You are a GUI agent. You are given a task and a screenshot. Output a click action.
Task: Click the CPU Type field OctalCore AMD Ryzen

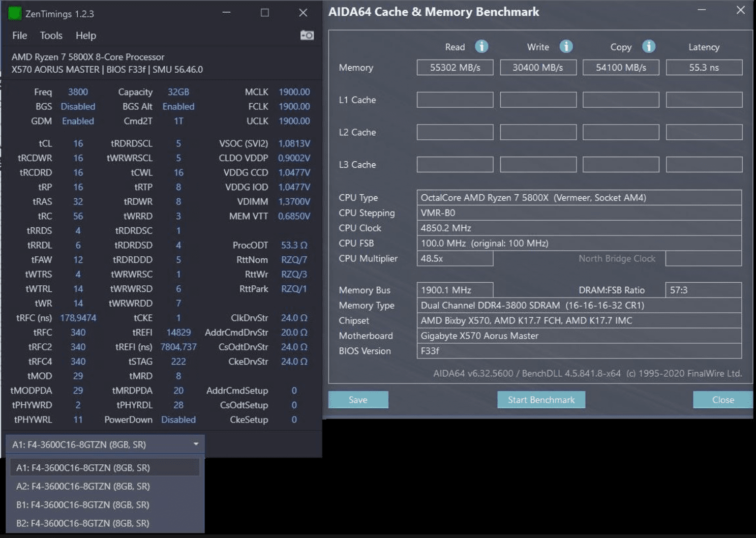pos(579,197)
